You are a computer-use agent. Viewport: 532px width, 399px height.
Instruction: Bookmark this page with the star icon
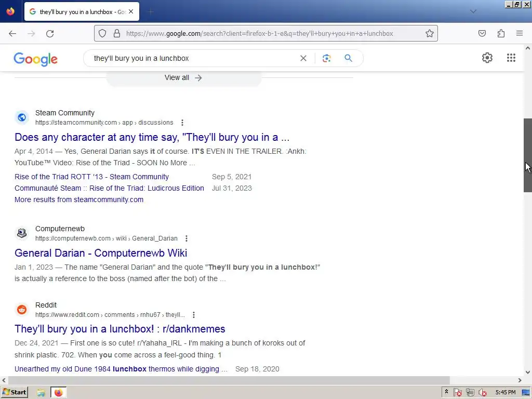click(x=430, y=34)
